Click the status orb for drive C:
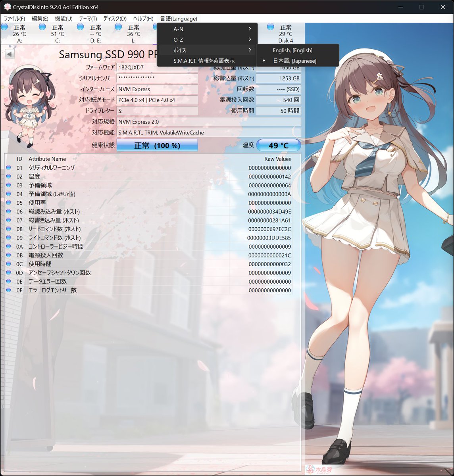This screenshot has height=476, width=454. 42,27
